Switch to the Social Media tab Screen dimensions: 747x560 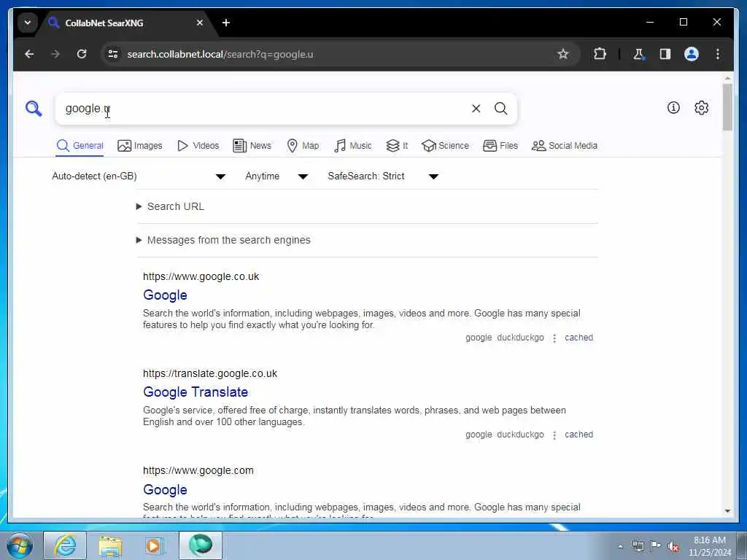(x=564, y=146)
